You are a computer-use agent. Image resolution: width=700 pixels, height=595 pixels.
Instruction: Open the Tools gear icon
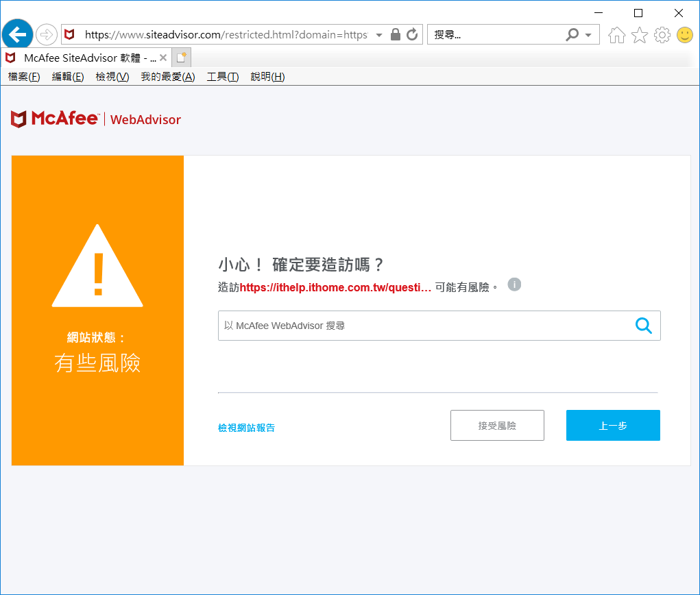click(x=662, y=35)
